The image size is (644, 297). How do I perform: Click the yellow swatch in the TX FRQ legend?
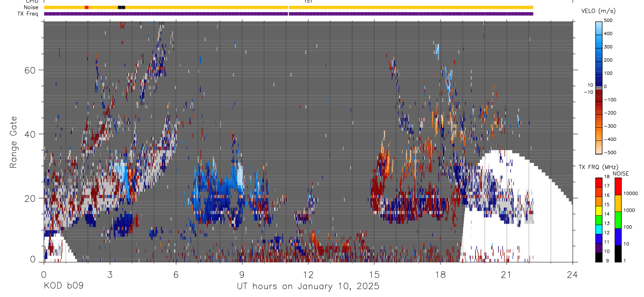[599, 211]
